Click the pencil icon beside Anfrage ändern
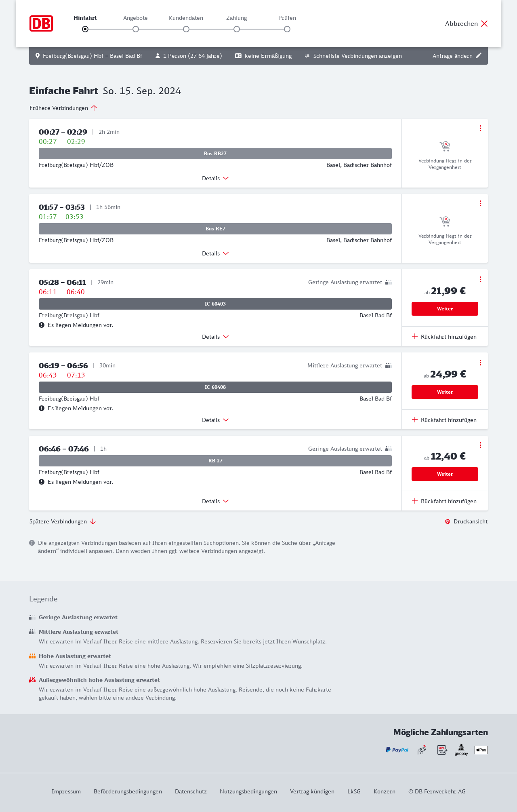Viewport: 517px width, 812px height. (x=479, y=56)
